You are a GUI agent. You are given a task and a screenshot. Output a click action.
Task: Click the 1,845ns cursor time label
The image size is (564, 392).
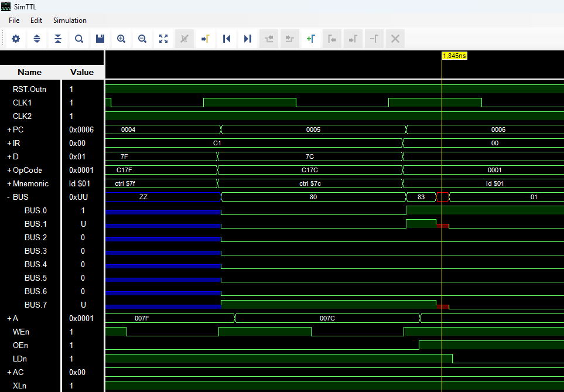(454, 56)
